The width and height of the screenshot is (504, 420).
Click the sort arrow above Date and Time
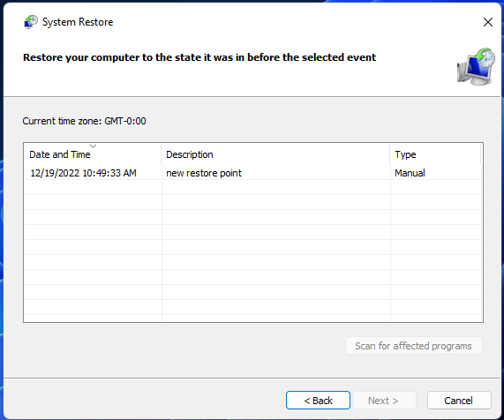click(94, 146)
